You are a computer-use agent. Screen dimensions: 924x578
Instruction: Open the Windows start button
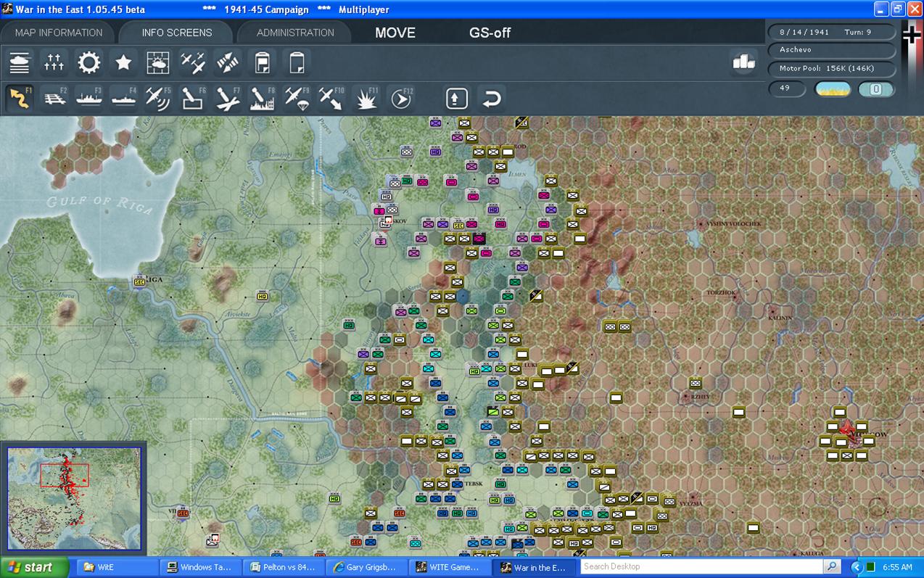click(34, 567)
